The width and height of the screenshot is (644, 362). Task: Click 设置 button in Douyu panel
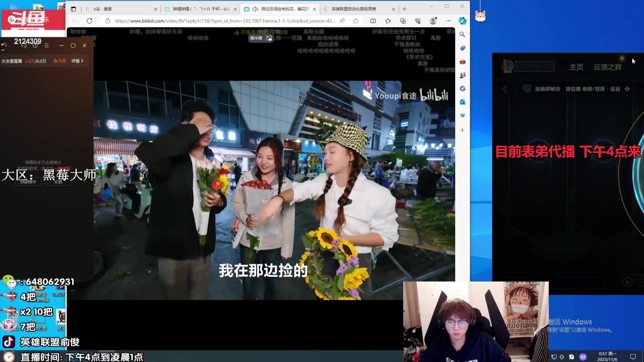point(58,182)
